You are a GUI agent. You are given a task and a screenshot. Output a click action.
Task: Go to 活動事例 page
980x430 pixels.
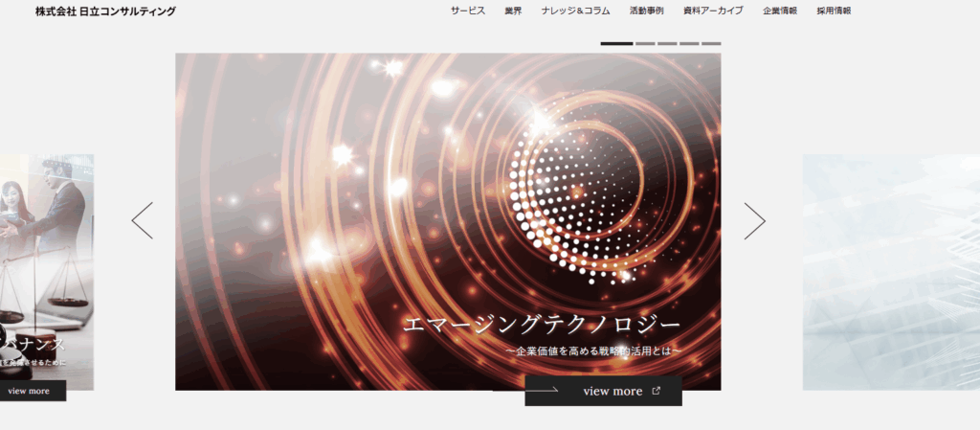[x=646, y=11]
